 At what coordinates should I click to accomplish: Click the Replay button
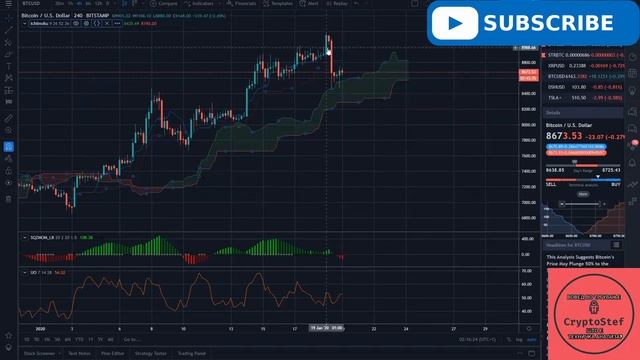[x=337, y=3]
